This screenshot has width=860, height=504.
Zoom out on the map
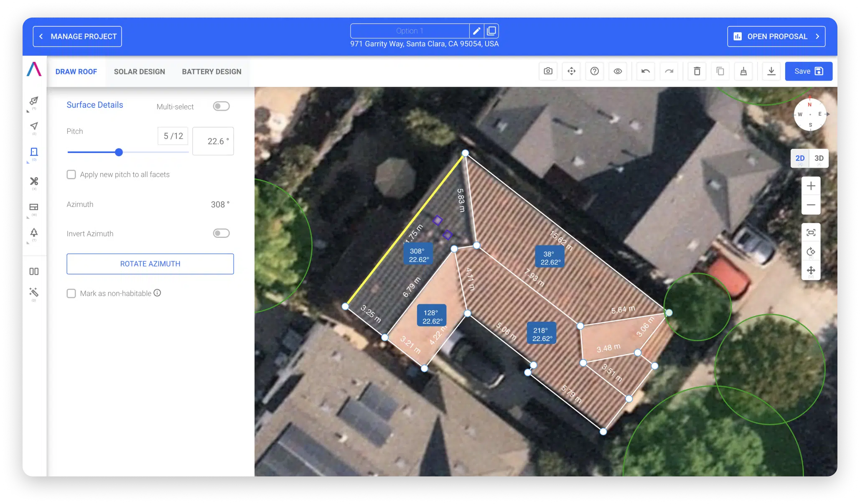click(811, 205)
